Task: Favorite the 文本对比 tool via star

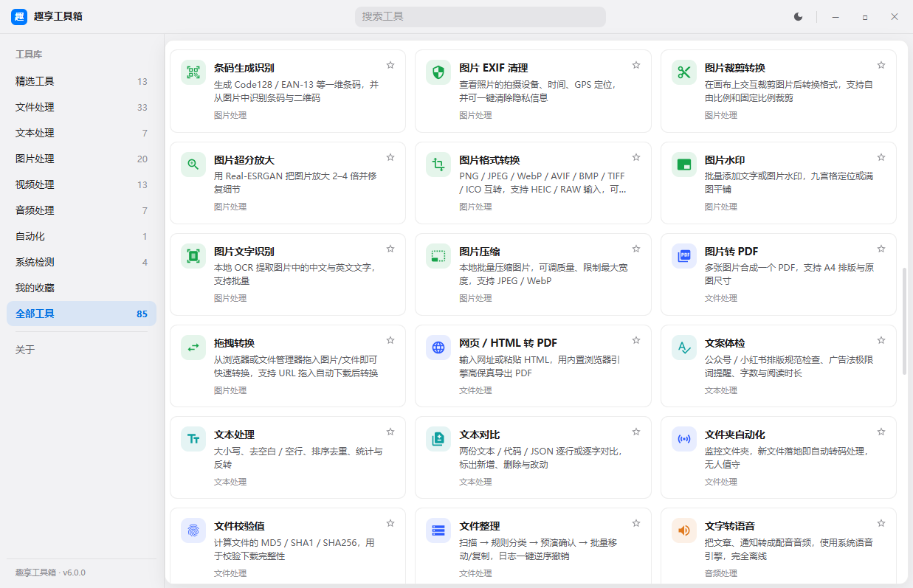Action: (636, 432)
